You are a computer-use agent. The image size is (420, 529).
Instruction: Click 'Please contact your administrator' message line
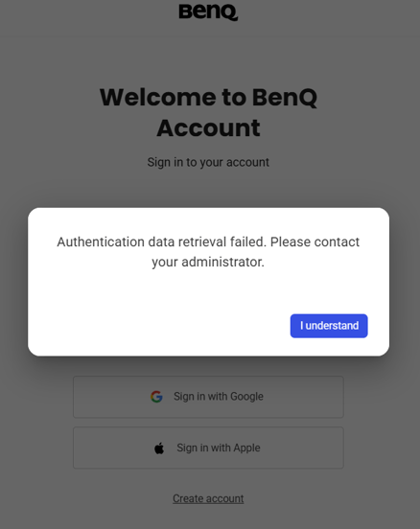(x=315, y=242)
